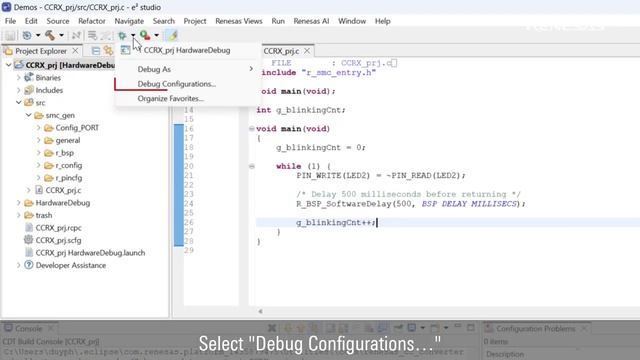The image size is (640, 360).
Task: Expand the Config_PORT folder
Action: (38, 128)
